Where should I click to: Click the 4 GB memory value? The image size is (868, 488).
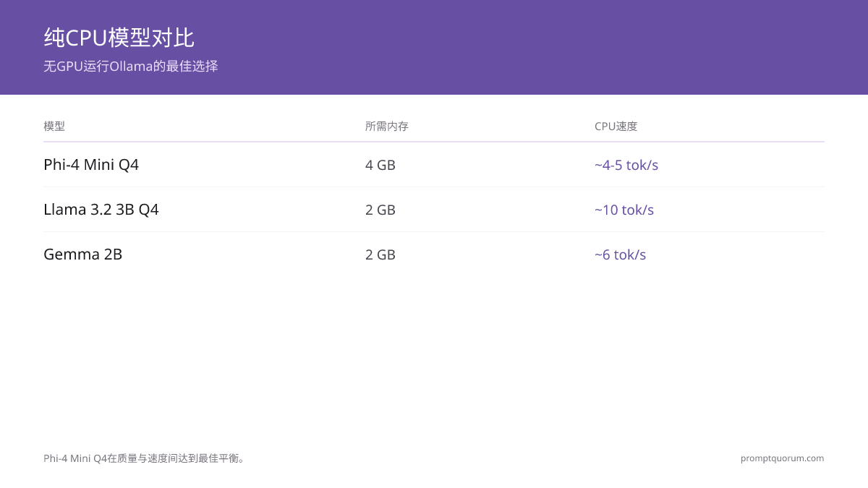pyautogui.click(x=380, y=165)
